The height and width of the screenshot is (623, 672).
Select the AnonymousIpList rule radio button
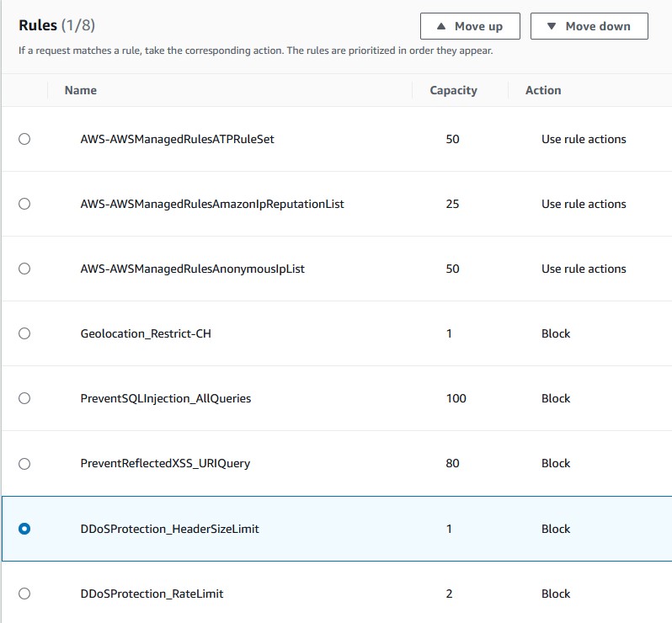[24, 269]
